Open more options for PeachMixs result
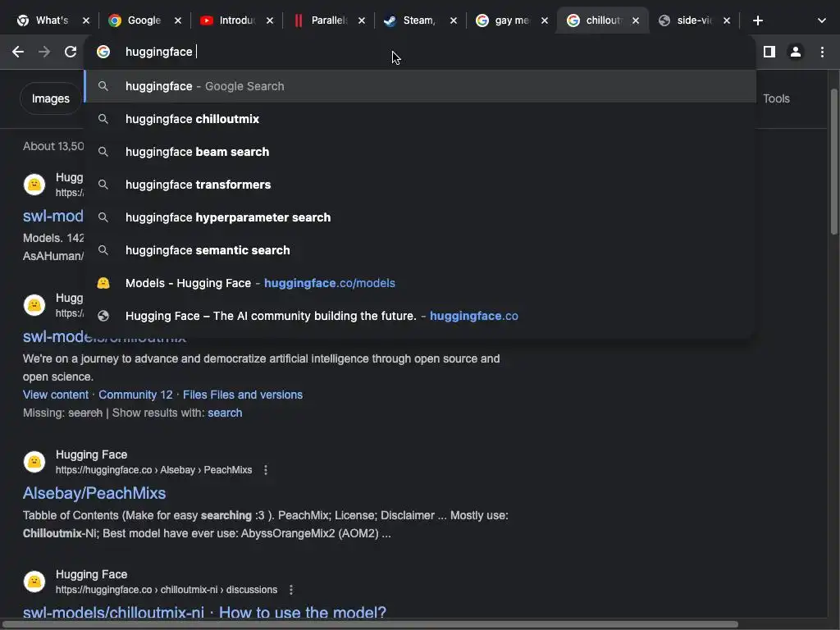This screenshot has height=630, width=840. click(266, 470)
